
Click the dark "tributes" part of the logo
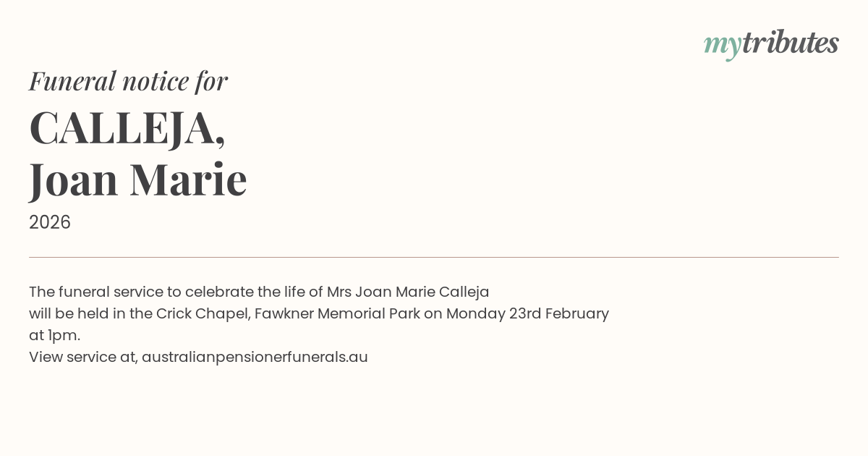pos(790,43)
